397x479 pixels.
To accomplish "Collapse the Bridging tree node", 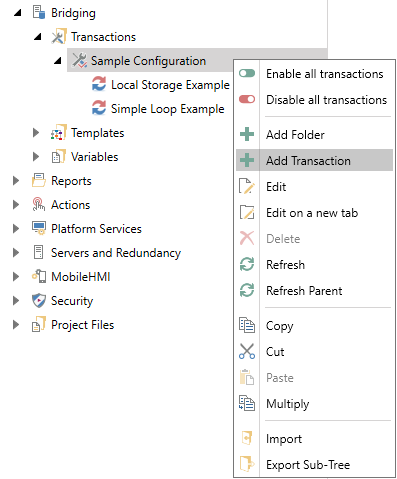I will point(17,13).
